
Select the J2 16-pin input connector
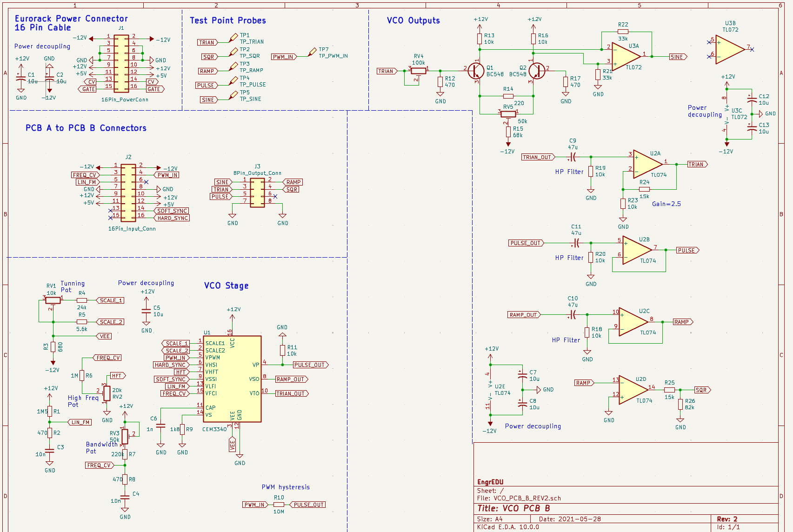coord(128,193)
